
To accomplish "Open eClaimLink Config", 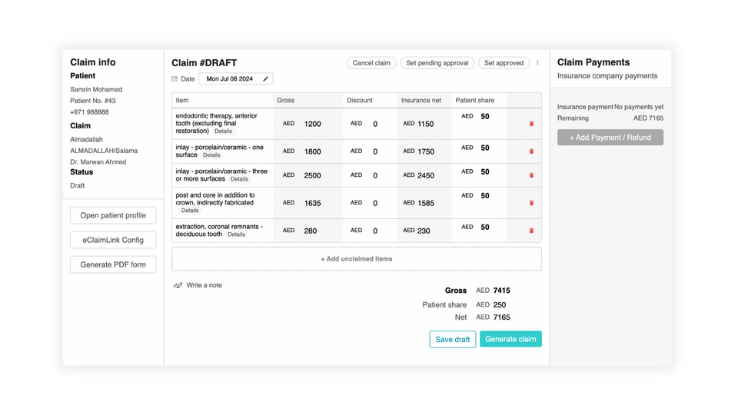I will point(113,240).
